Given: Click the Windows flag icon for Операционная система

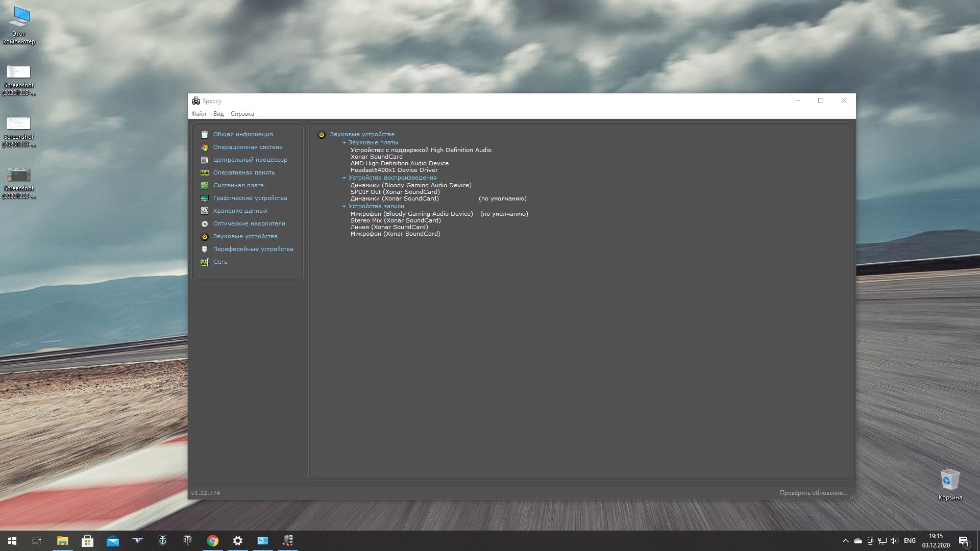Looking at the screenshot, I should (x=205, y=147).
